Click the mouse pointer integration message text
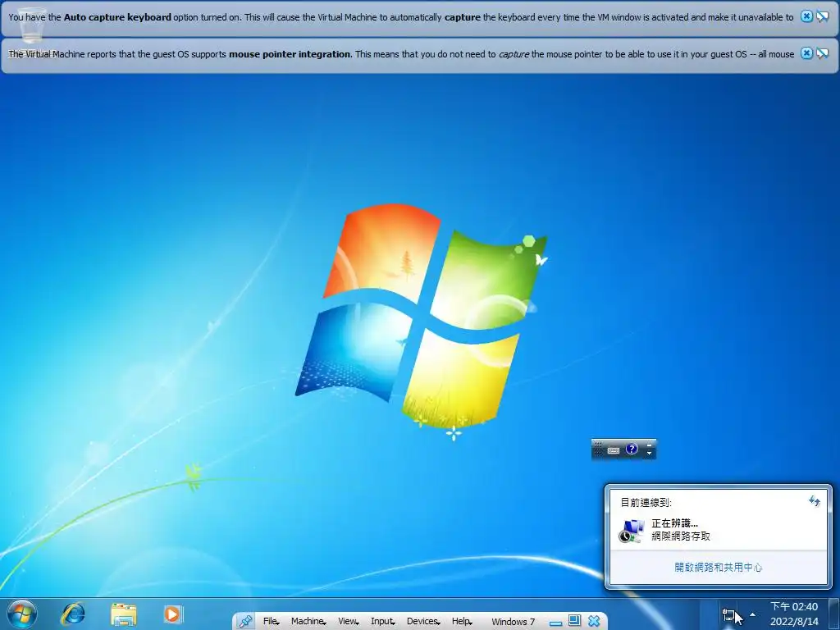Screen dimensions: 840x630 click(400, 54)
